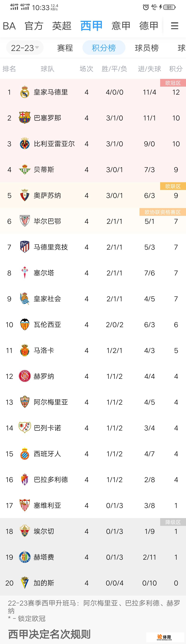Screen dimensions: 186x644
Task: Tap the alarm clock status icon
Action: click(146, 7)
